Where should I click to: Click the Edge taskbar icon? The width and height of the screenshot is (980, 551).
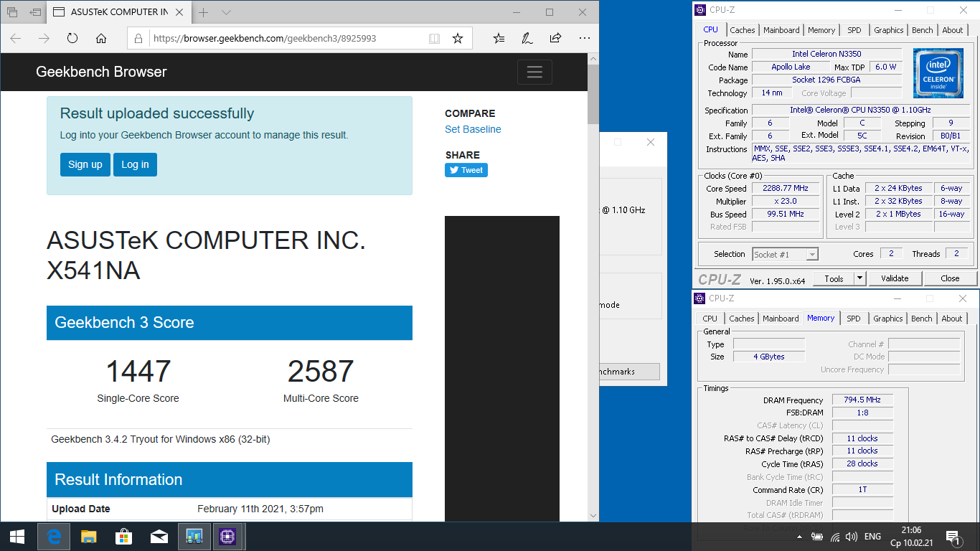coord(53,536)
